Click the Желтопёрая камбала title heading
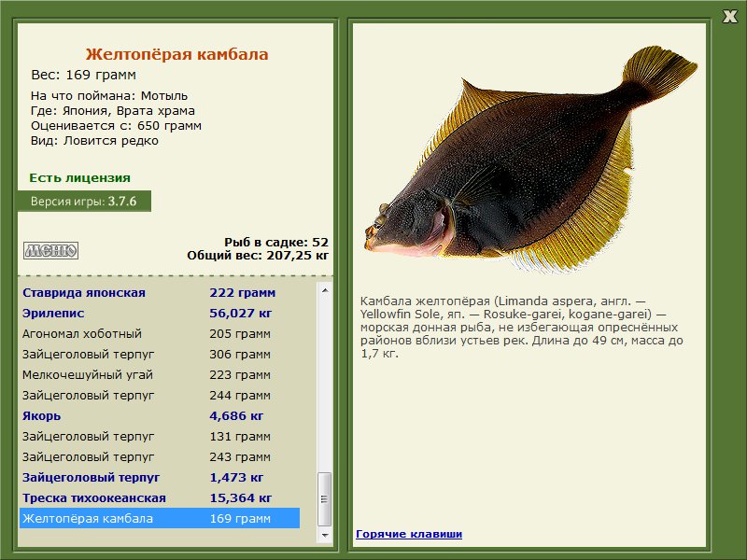 pos(176,54)
